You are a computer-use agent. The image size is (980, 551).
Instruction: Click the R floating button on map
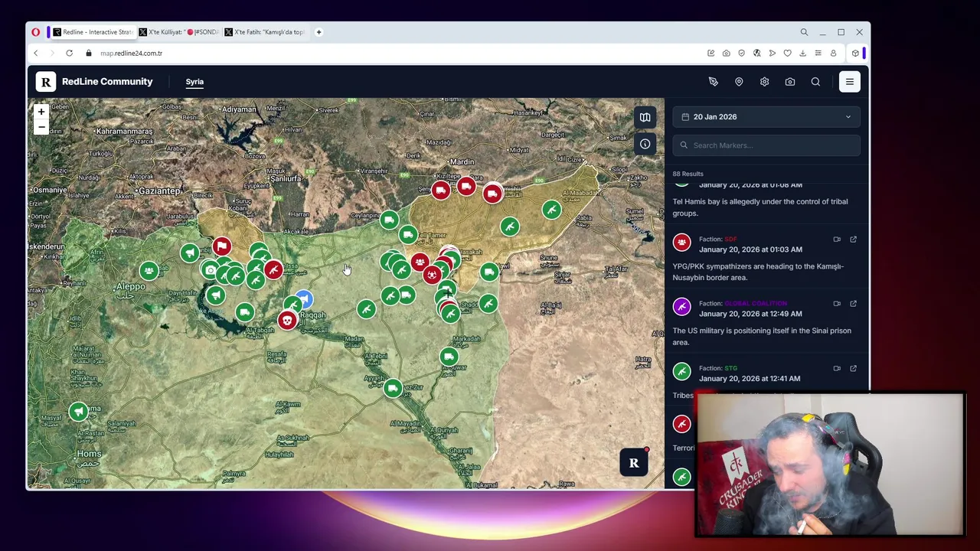click(634, 462)
